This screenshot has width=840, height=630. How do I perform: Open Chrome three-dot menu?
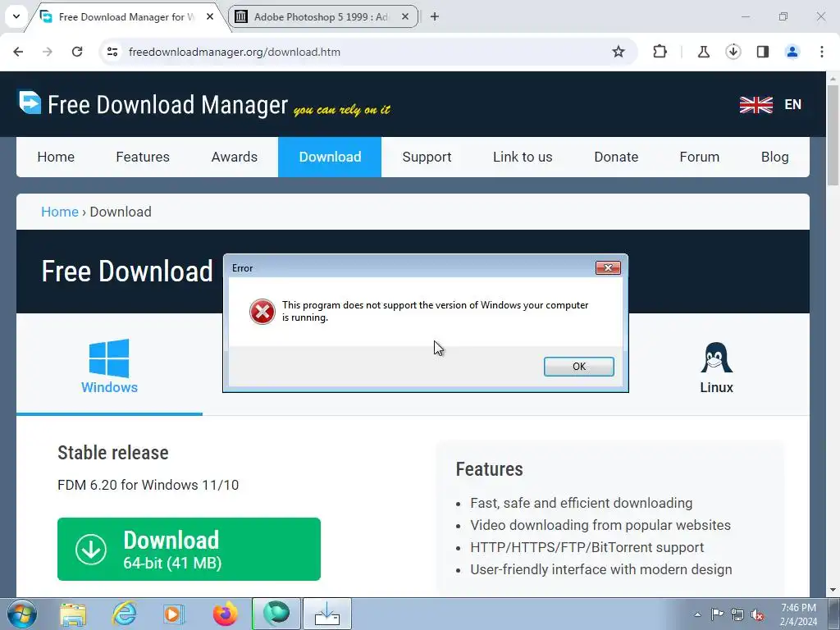[x=822, y=52]
